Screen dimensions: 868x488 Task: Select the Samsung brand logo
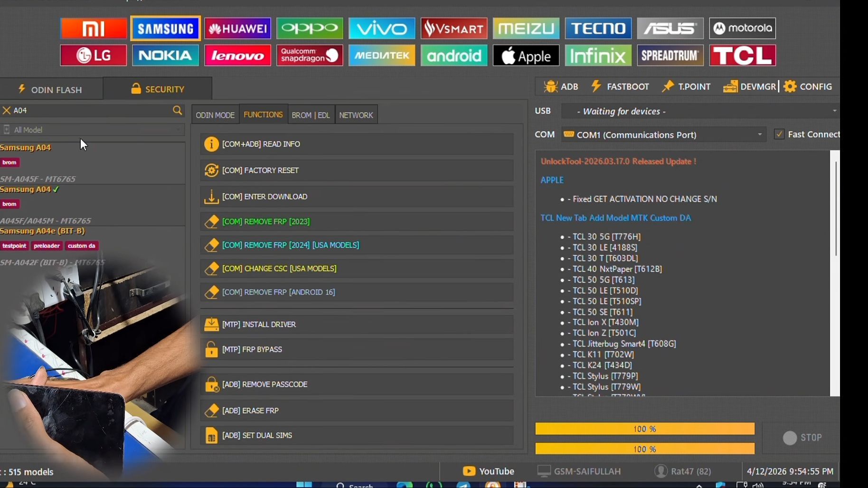[x=165, y=28]
